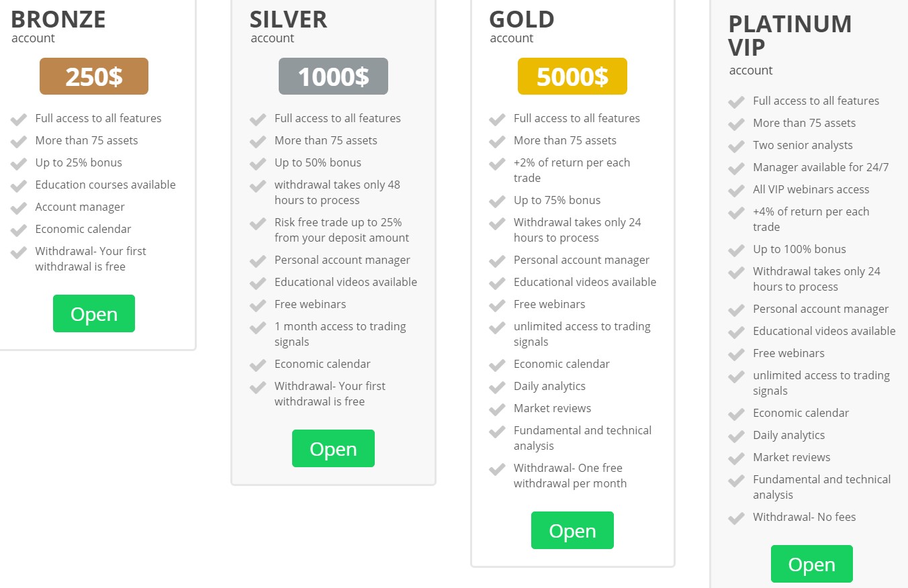Viewport: 908px width, 588px height.
Task: Click checkmark next to 'Withdrawal- No fees'
Action: click(736, 518)
